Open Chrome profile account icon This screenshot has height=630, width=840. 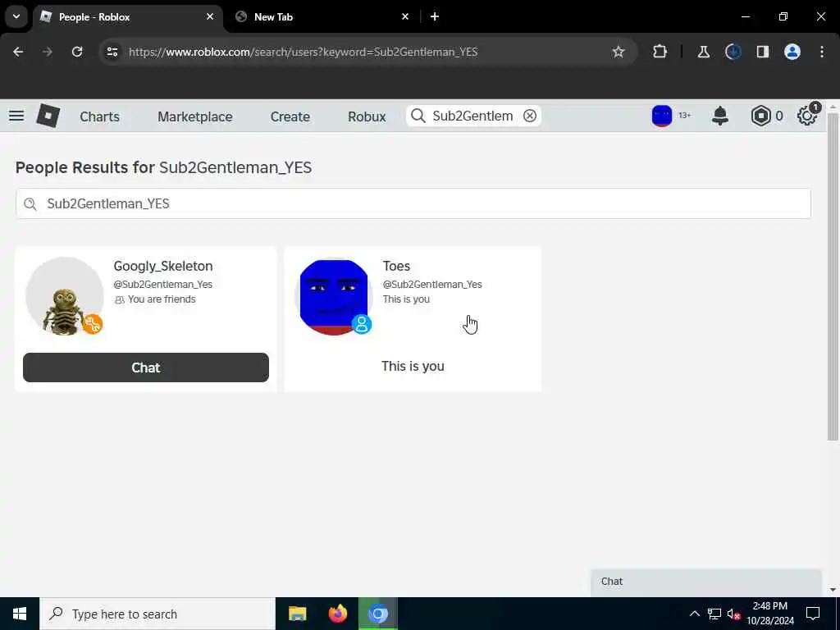tap(792, 52)
